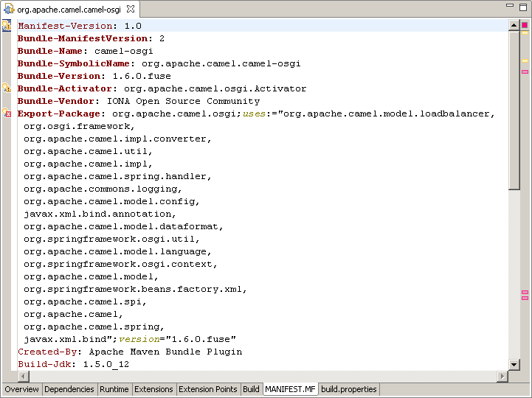Click org.apache.camel.model.language line
Image resolution: width=532 pixels, height=398 pixels.
click(118, 251)
